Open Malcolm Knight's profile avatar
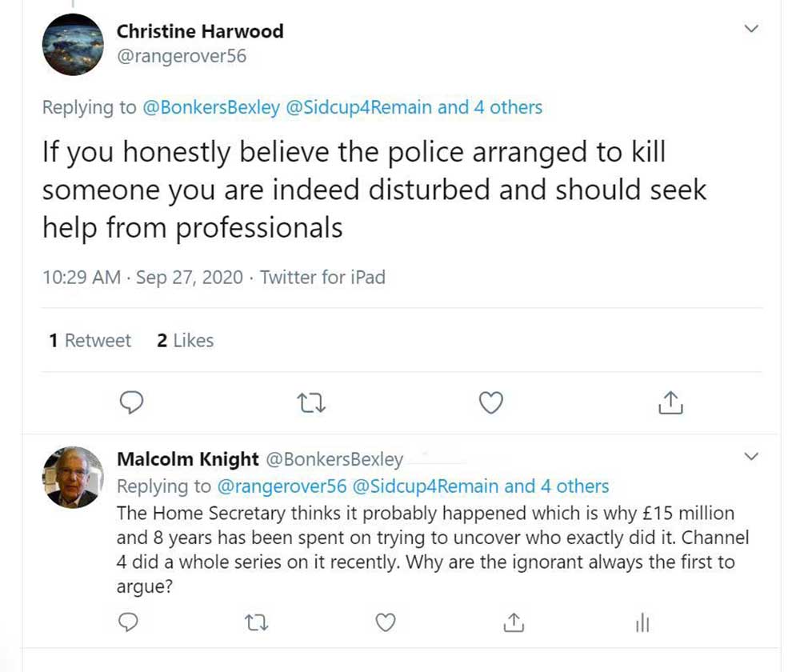Screen dimensions: 800x672 click(x=73, y=477)
